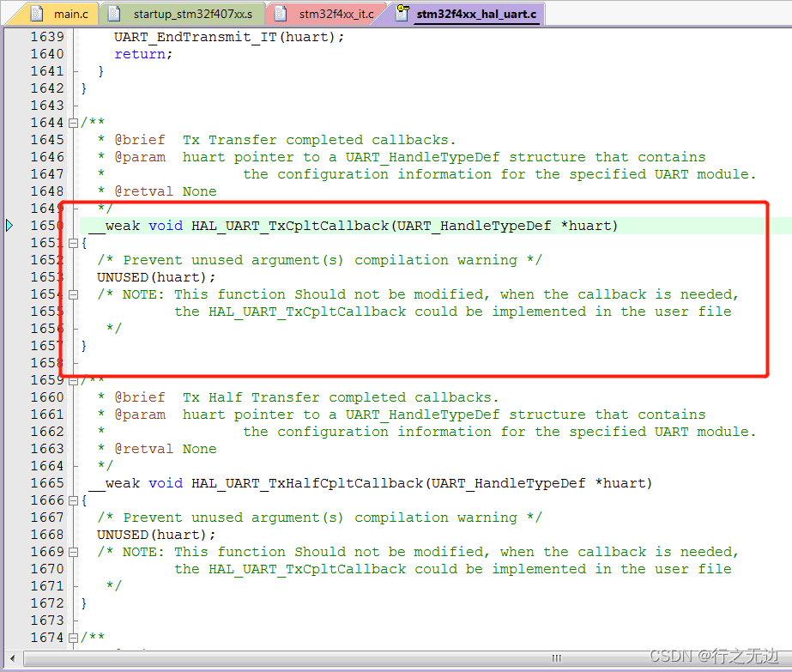The image size is (792, 672).
Task: Click the main.c file icon
Action: tap(36, 14)
